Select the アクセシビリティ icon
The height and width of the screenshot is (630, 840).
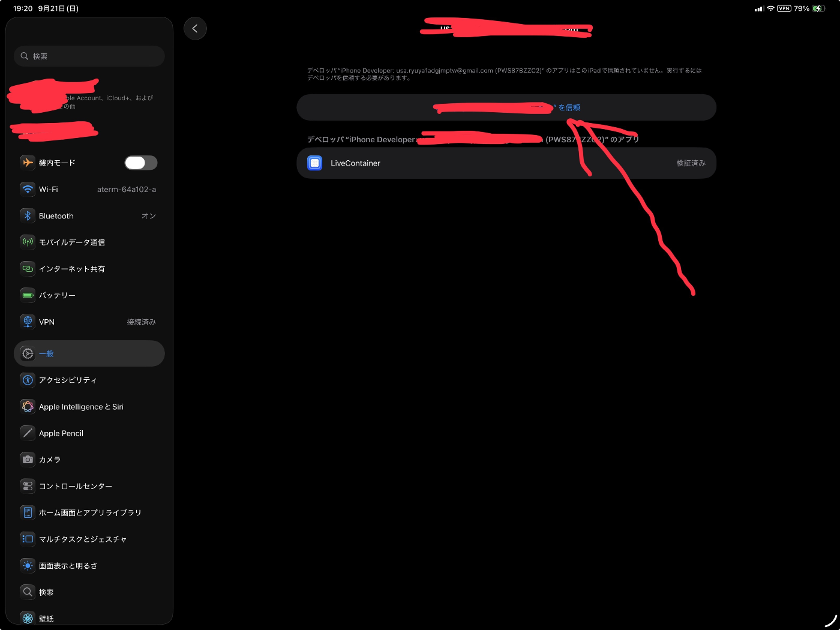pos(28,380)
